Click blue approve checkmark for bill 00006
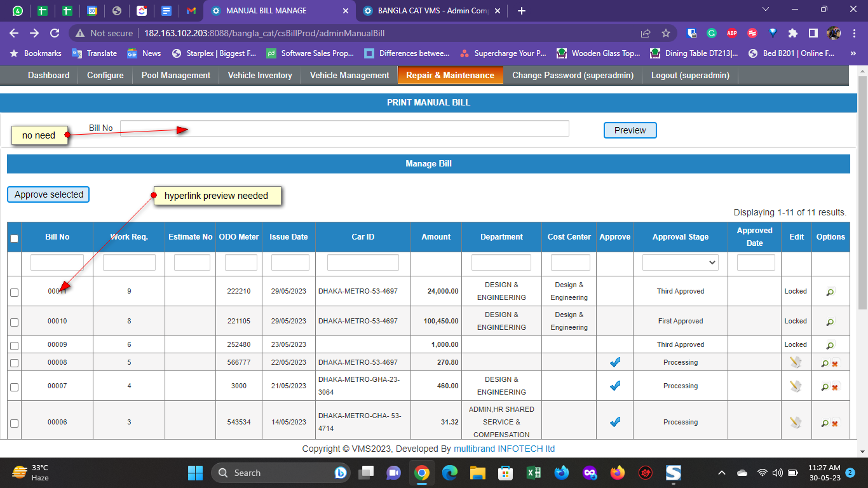 [614, 422]
